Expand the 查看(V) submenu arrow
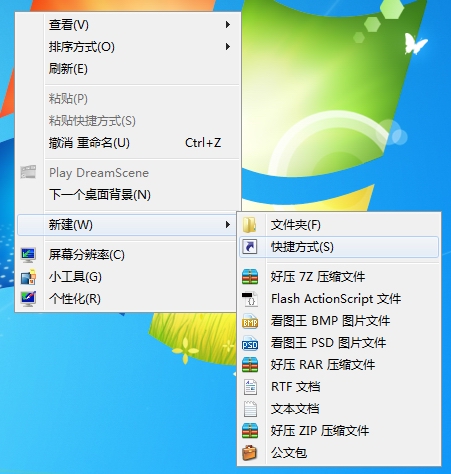Screen dimensions: 451x474 tap(228, 25)
